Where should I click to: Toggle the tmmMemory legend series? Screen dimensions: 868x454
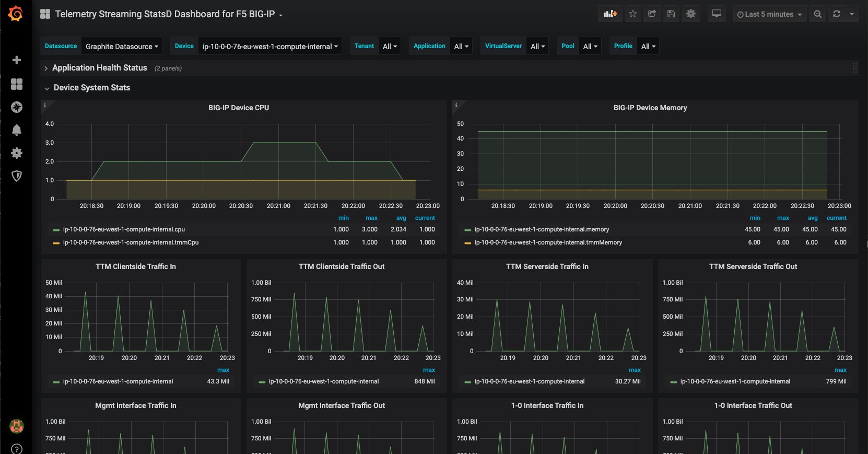coord(548,242)
